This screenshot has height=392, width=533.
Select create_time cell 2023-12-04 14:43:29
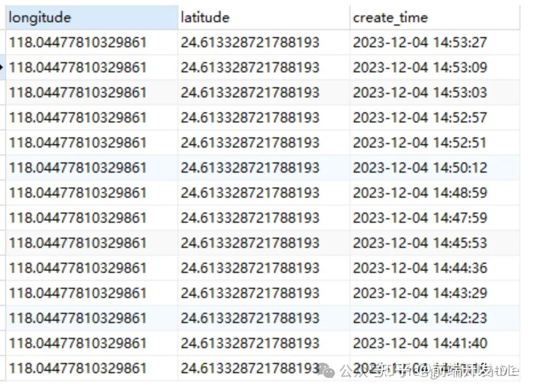[435, 293]
